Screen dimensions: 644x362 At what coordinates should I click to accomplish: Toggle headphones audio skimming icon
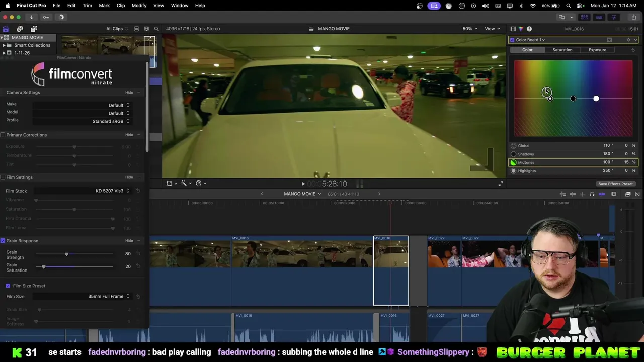592,194
